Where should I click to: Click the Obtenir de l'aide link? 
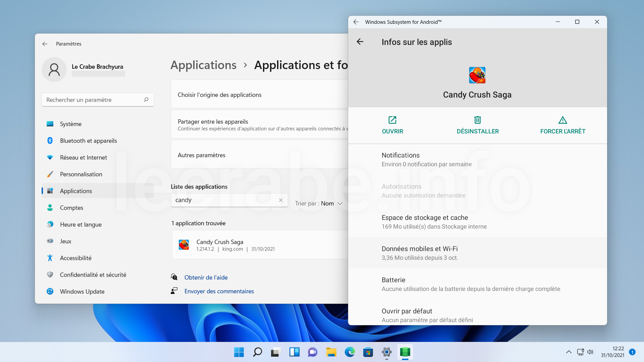[206, 278]
